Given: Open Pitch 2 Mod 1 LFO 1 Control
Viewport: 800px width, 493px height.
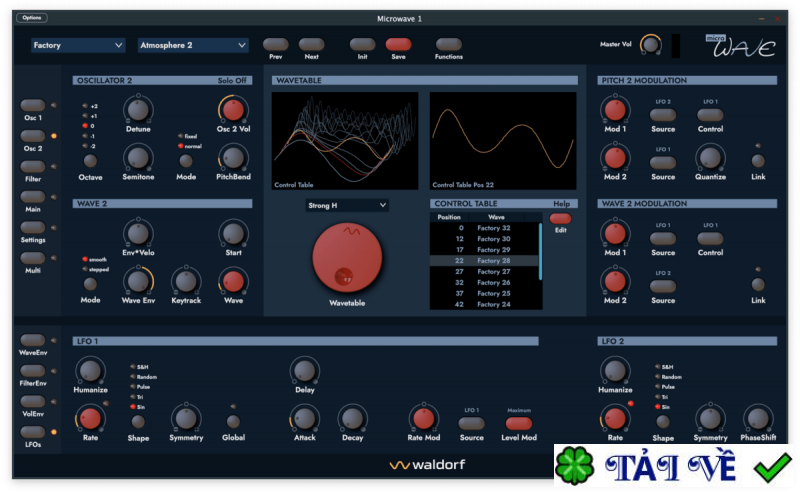Looking at the screenshot, I should (x=710, y=115).
